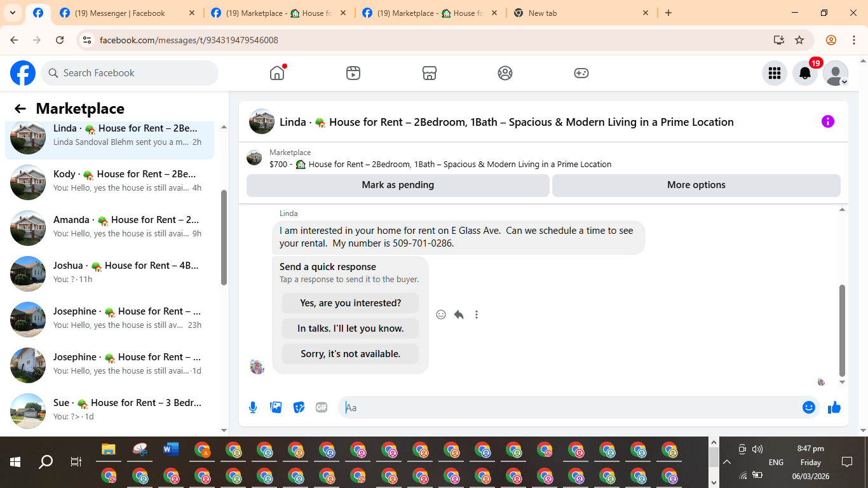Screen dimensions: 868x488
Task: Click the back arrow beside Marketplace
Action: (20, 109)
